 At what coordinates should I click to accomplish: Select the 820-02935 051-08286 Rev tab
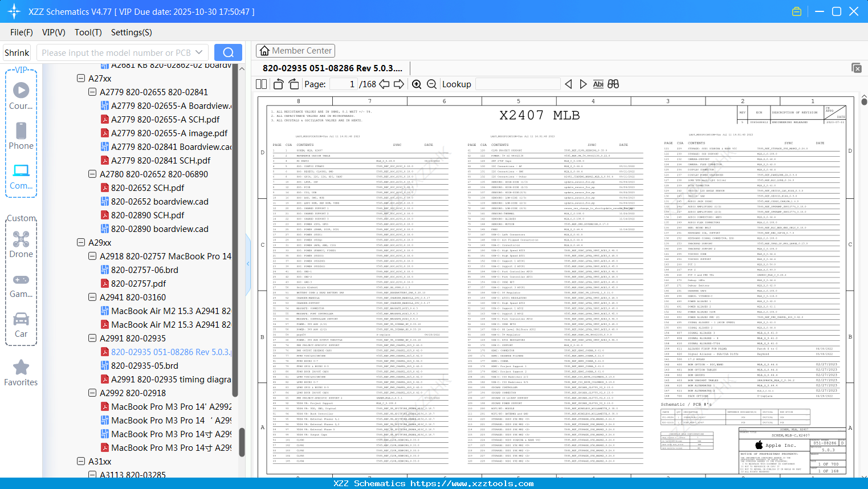click(332, 68)
